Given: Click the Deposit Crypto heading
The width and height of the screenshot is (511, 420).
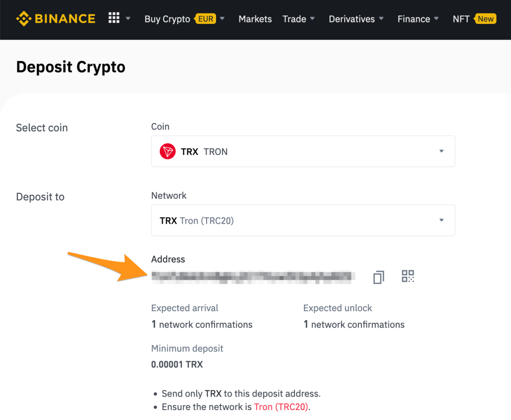Looking at the screenshot, I should tap(71, 67).
